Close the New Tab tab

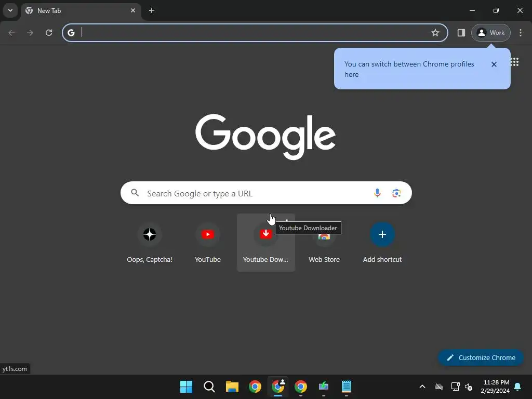click(133, 10)
